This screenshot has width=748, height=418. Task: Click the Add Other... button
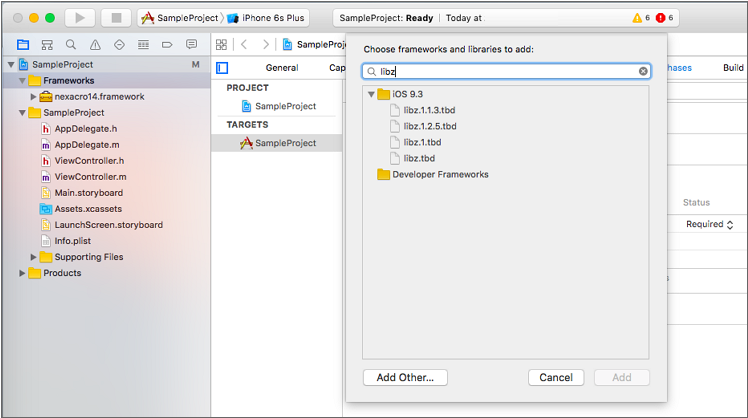tap(405, 377)
